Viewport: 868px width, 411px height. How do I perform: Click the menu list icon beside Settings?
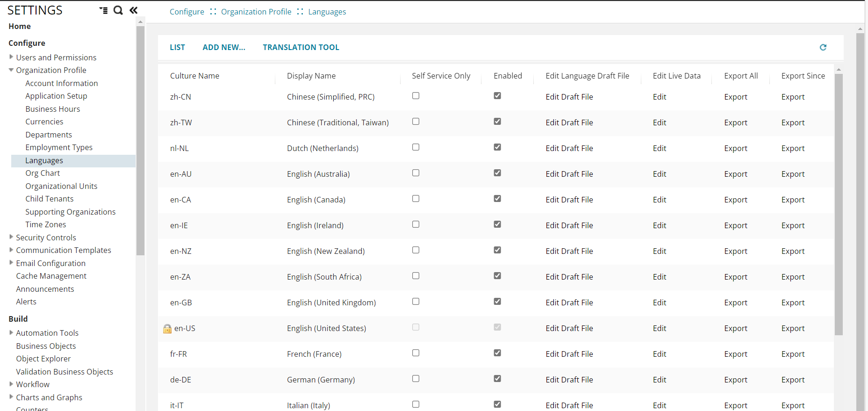(x=103, y=10)
